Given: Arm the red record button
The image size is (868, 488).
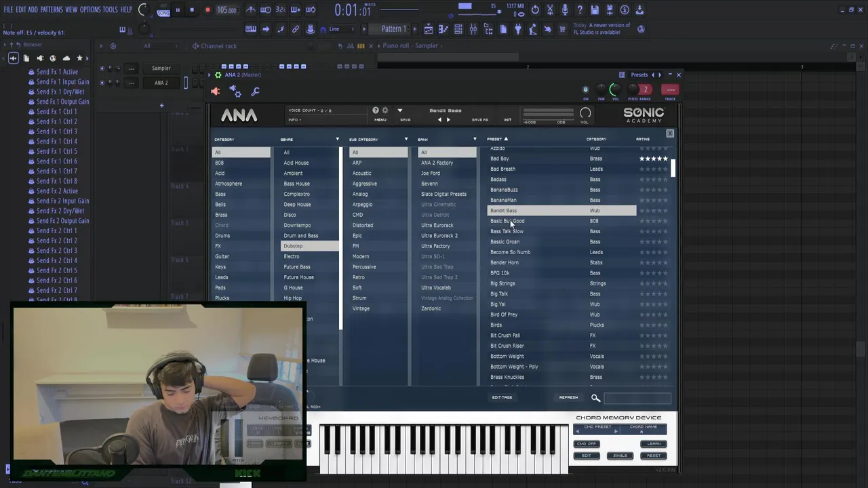Looking at the screenshot, I should pyautogui.click(x=208, y=10).
